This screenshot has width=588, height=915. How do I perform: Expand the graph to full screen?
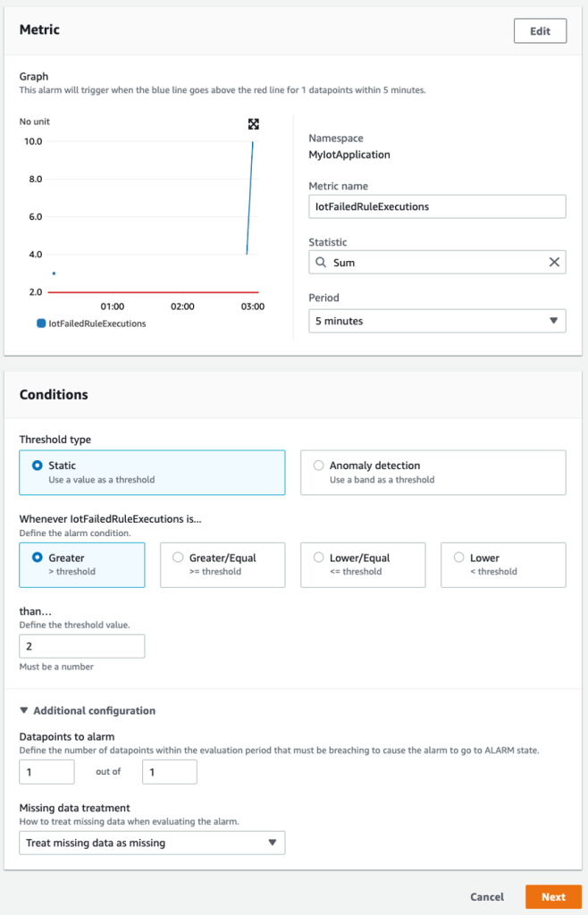coord(254,124)
